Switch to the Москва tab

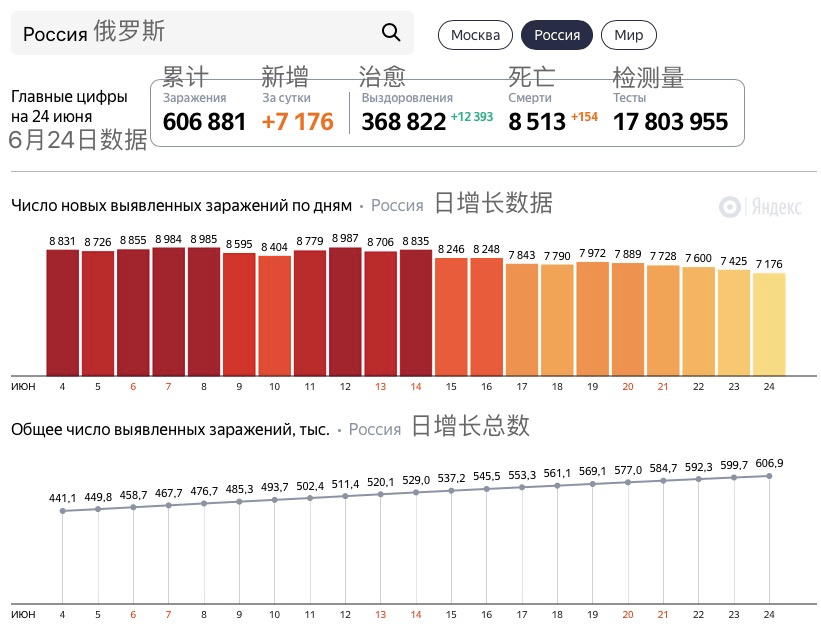(x=475, y=34)
